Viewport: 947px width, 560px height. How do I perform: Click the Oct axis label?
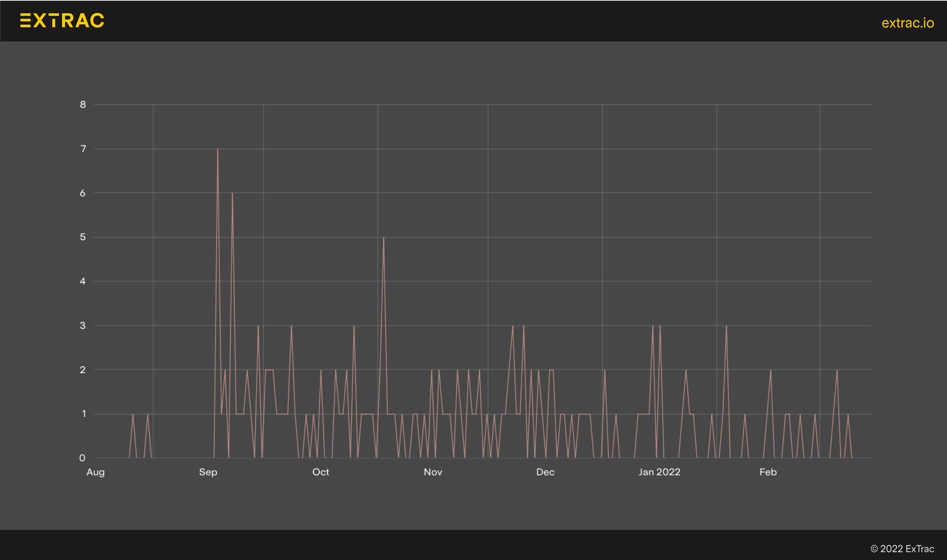click(x=320, y=472)
